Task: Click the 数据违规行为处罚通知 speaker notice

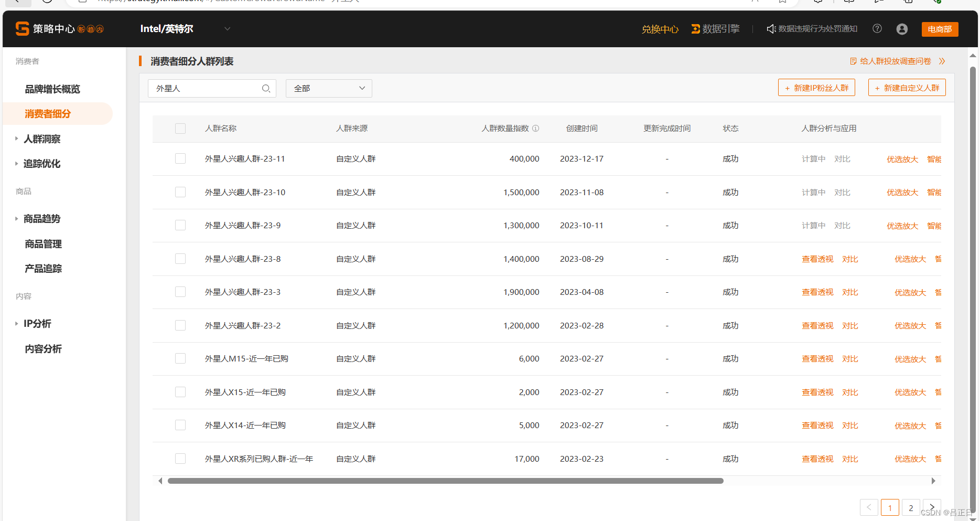Action: (812, 29)
